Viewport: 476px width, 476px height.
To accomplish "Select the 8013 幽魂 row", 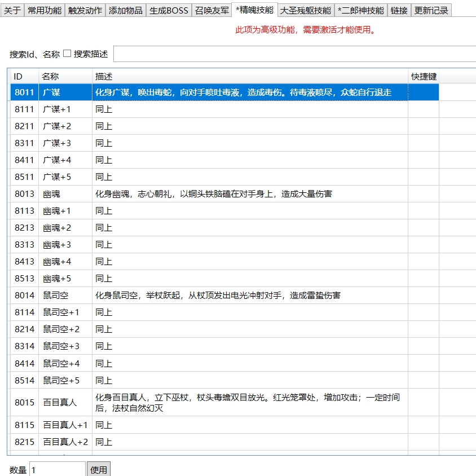I will (x=224, y=193).
